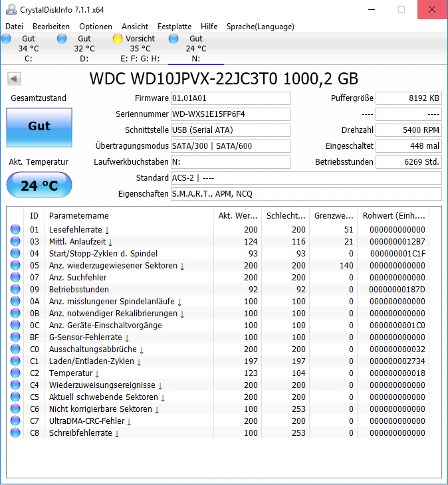The height and width of the screenshot is (485, 448).
Task: Click the Drehzahl value 5400 RPM
Action: tap(409, 130)
